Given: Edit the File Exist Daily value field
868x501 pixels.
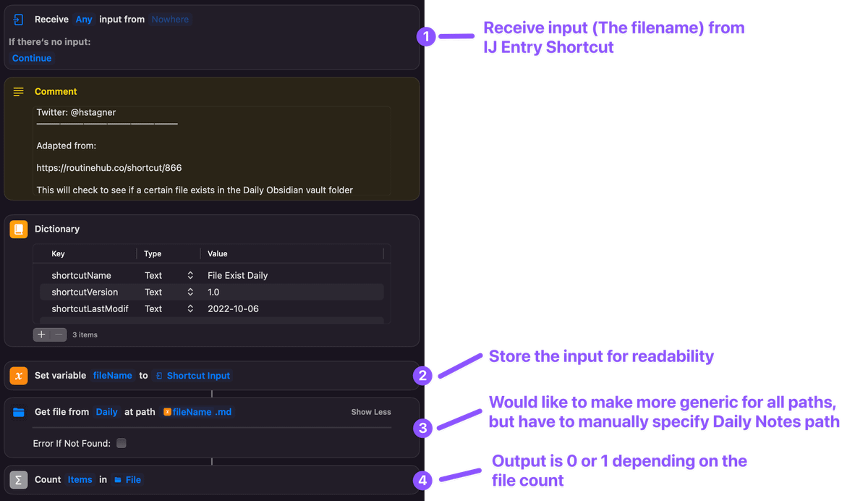Looking at the screenshot, I should (x=238, y=276).
